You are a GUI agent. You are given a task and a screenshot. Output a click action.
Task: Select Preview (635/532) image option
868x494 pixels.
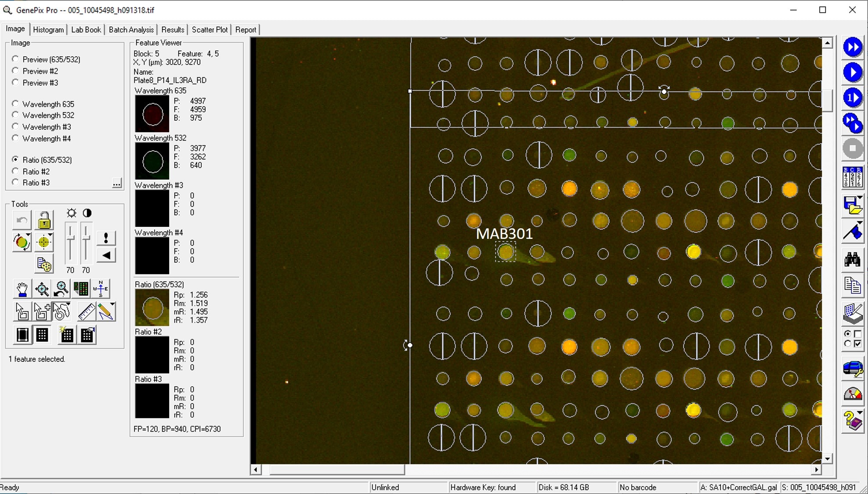pyautogui.click(x=16, y=59)
